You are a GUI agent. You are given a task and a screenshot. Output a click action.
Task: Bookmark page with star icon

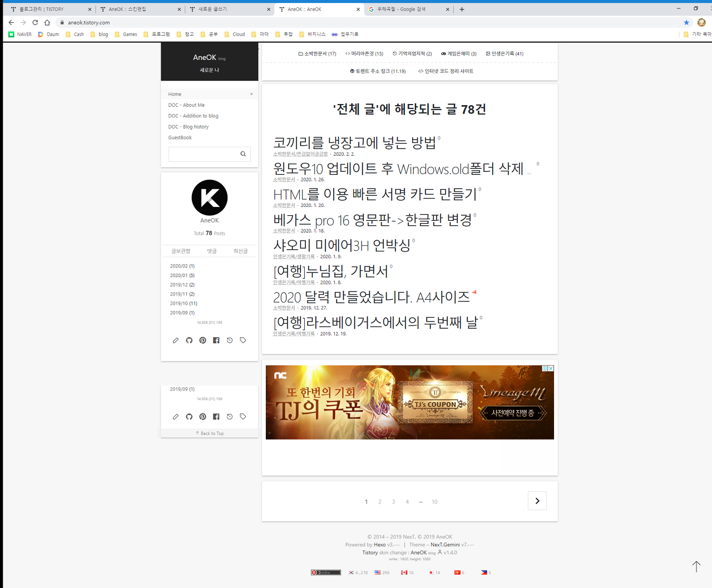[686, 22]
